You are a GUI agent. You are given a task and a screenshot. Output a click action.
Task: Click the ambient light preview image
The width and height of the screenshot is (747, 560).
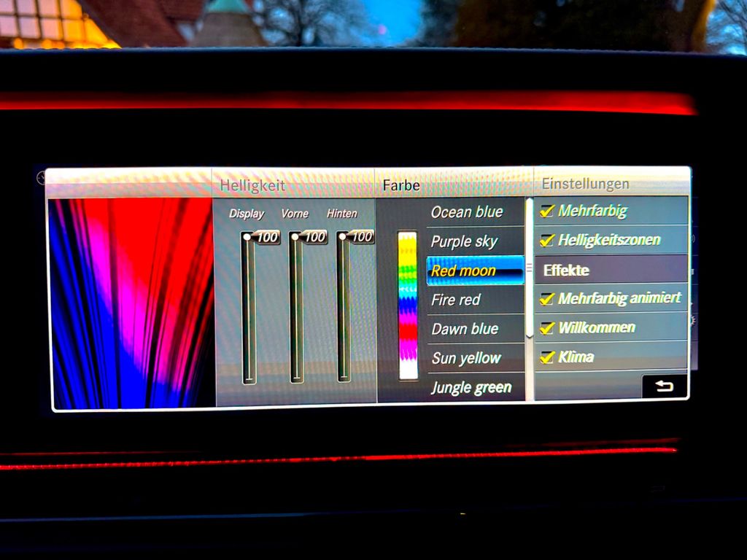point(131,302)
